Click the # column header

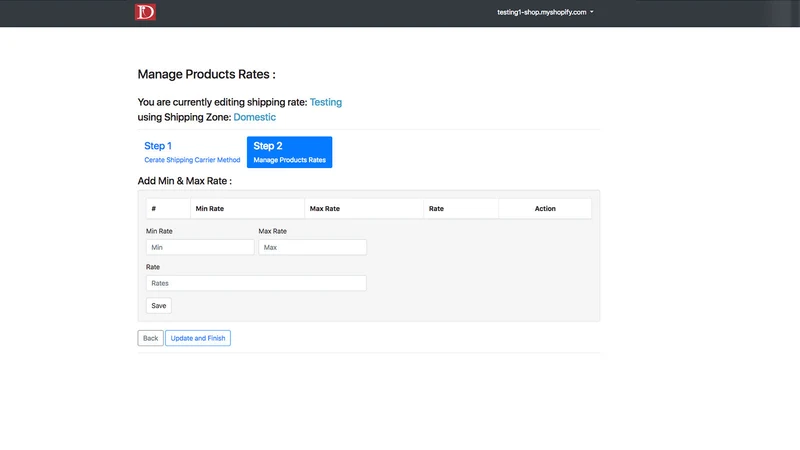(x=168, y=209)
